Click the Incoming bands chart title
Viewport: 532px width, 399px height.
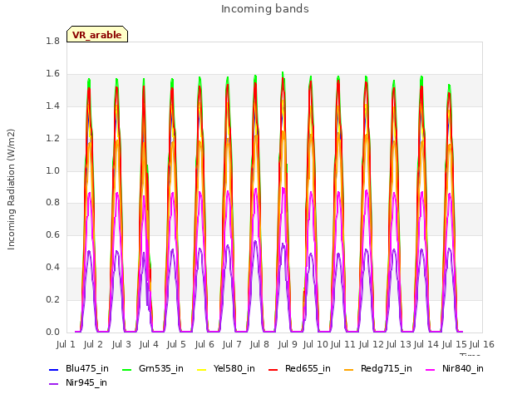265,9
